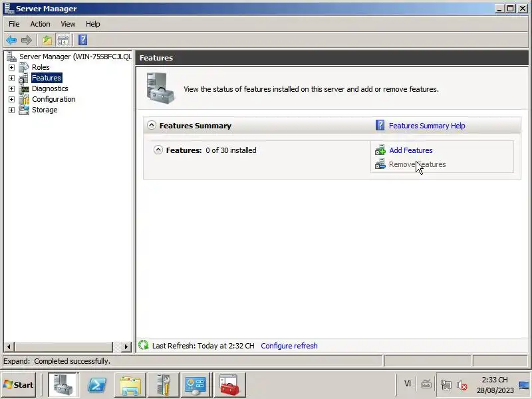The width and height of the screenshot is (532, 399).
Task: Open the Features Summary Help link
Action: click(x=427, y=126)
